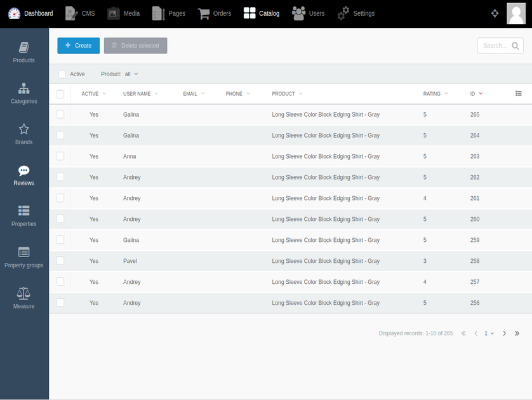The height and width of the screenshot is (400, 532).
Task: Go to Reviews speech bubble icon
Action: pos(23,170)
